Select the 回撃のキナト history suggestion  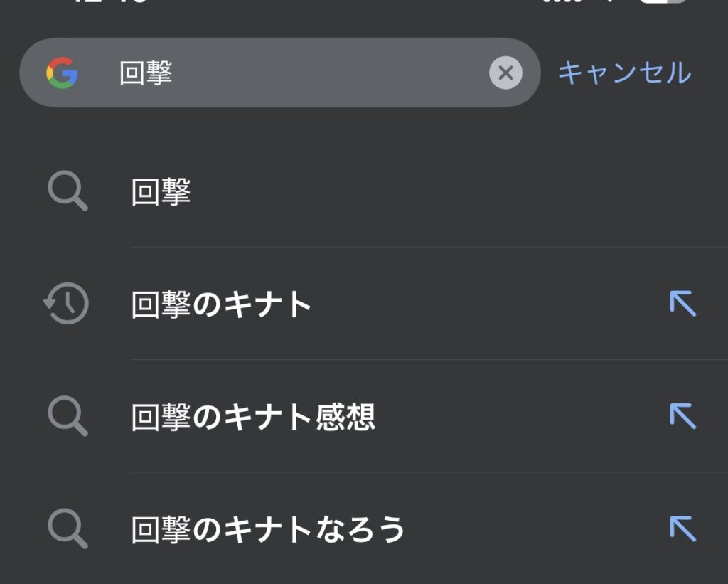pyautogui.click(x=222, y=304)
